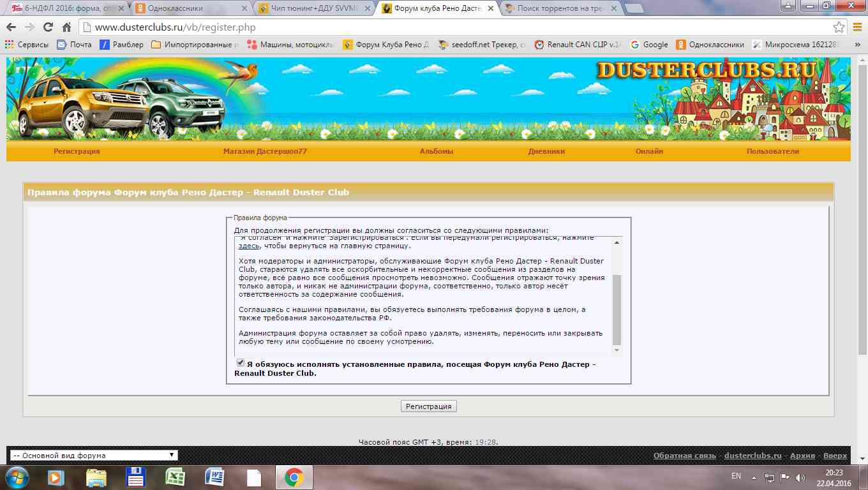Open the Google bookmark
The height and width of the screenshot is (490, 868).
click(x=648, y=45)
